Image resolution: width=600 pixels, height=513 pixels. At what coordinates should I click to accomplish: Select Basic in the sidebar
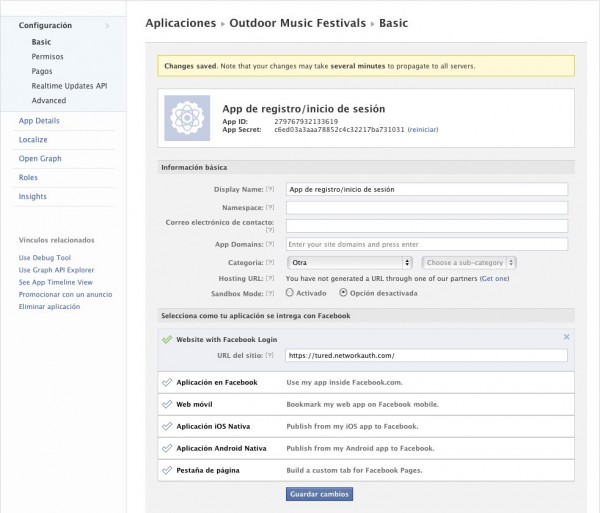[41, 42]
